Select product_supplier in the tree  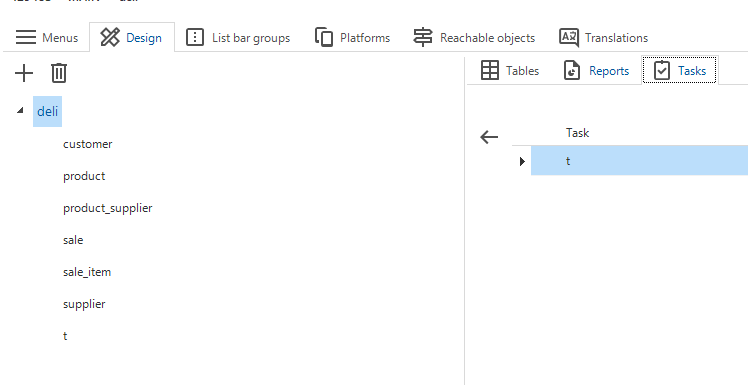click(x=108, y=208)
